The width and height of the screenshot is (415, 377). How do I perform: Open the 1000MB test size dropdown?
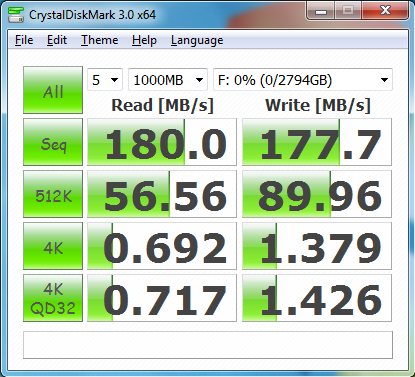pos(168,80)
